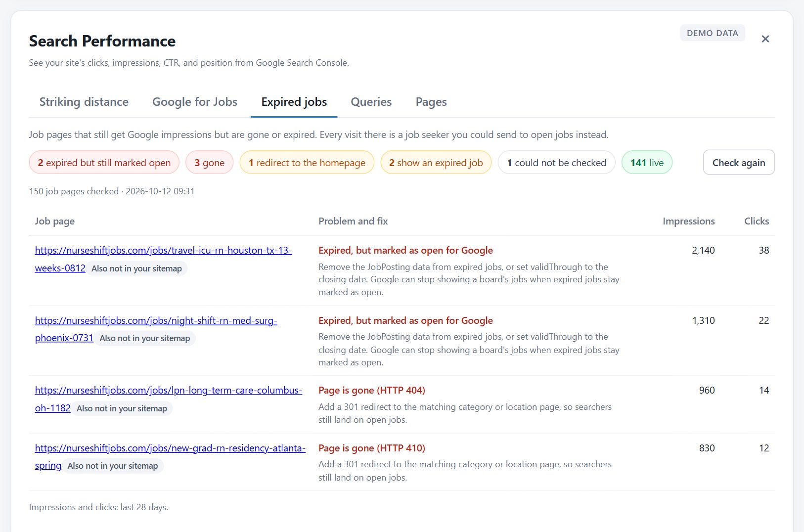Click the 830 impressions value
Viewport: 804px width, 532px height.
tap(707, 448)
